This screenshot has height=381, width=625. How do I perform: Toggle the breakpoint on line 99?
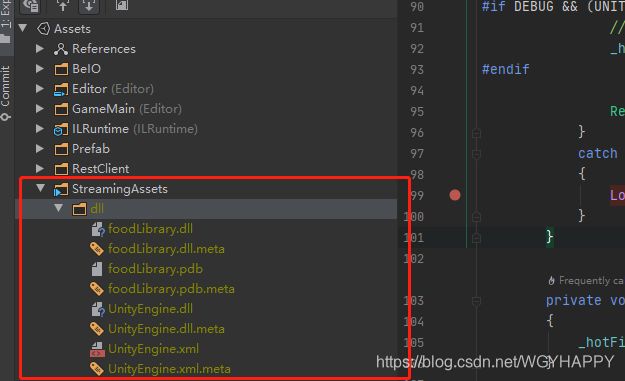[x=455, y=195]
